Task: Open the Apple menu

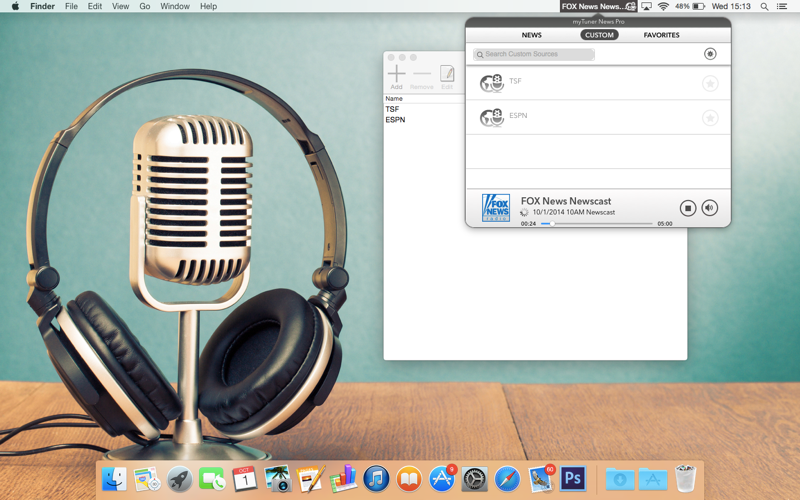Action: 15,6
